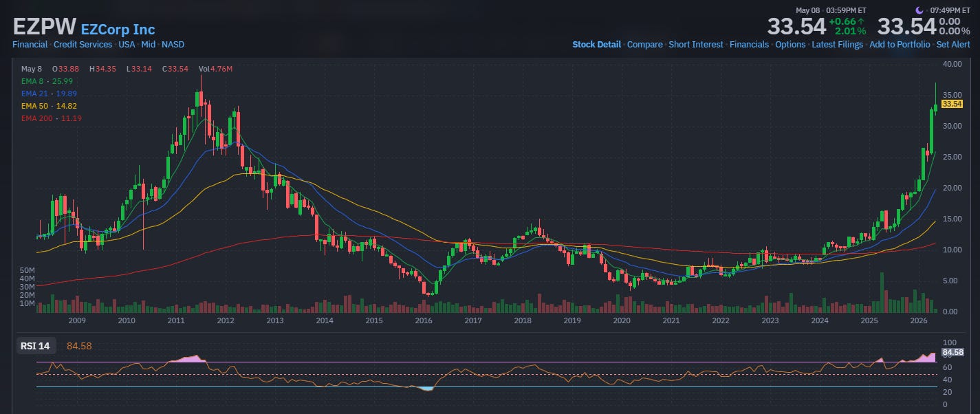
Task: Click the NASD exchange link
Action: coord(173,44)
